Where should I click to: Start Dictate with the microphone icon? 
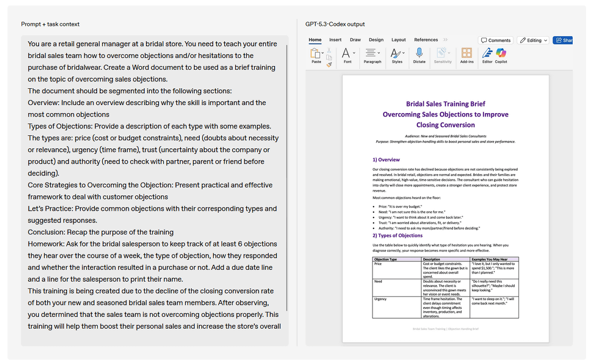coord(419,53)
